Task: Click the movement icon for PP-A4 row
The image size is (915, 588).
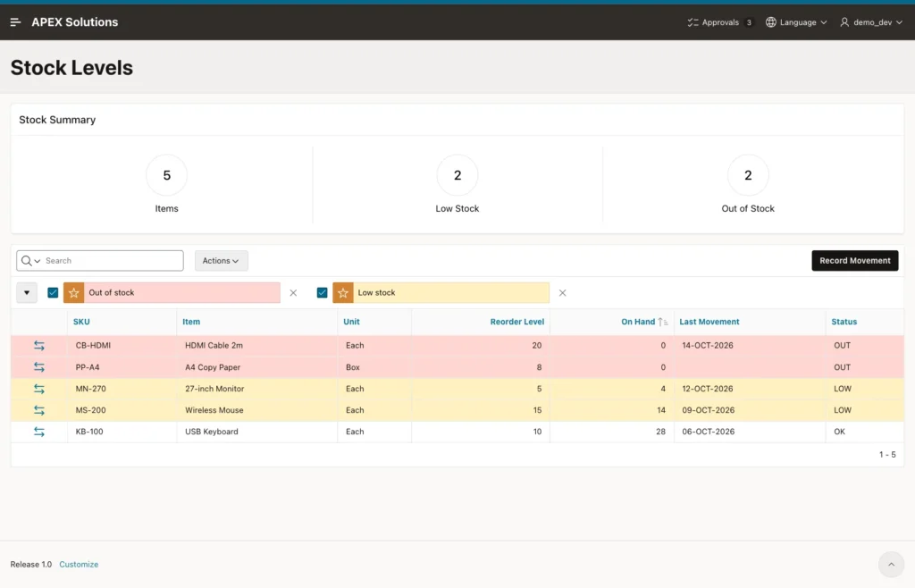Action: click(39, 367)
